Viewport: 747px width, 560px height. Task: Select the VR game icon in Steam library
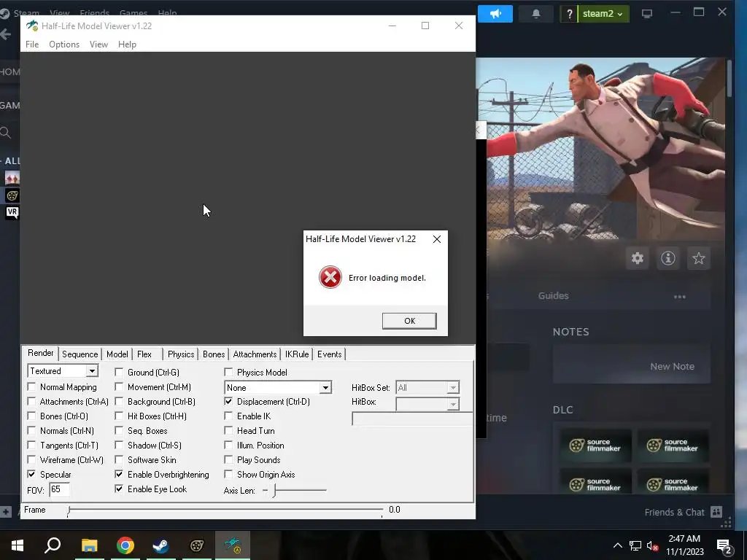(x=12, y=212)
